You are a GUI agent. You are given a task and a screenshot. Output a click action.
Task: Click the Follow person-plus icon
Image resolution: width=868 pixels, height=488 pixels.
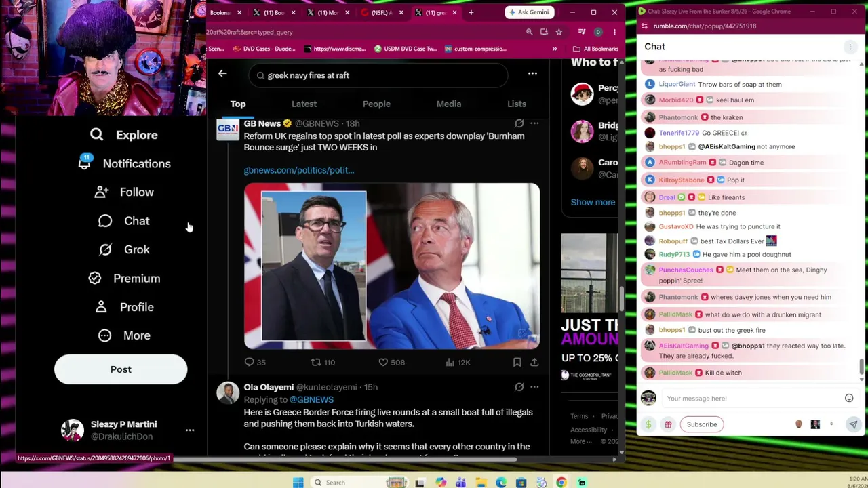pos(101,192)
